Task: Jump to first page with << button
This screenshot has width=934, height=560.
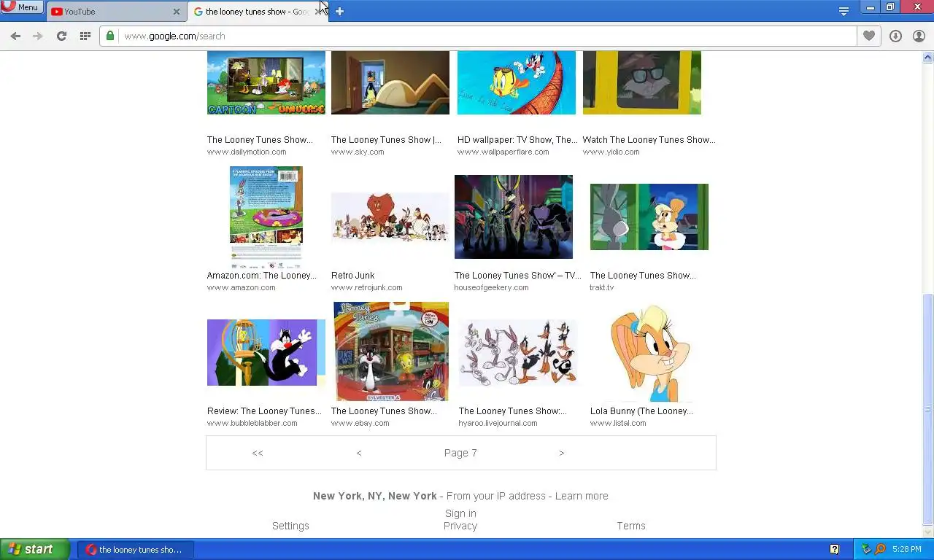Action: coord(258,453)
